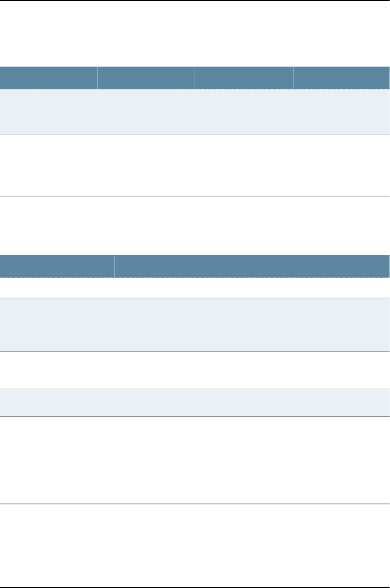The height and width of the screenshot is (588, 390).
Task: Select top table's shaded row, first column
Action: coord(49,112)
